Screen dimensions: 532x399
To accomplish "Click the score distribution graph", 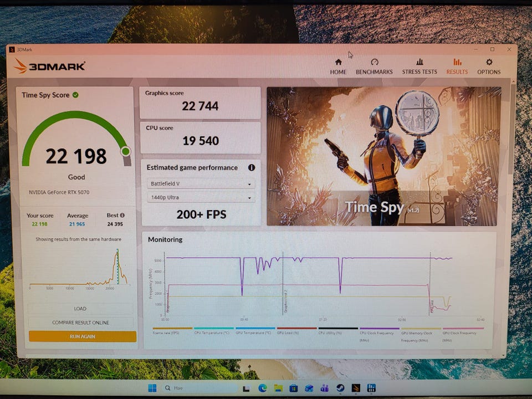I will point(79,269).
